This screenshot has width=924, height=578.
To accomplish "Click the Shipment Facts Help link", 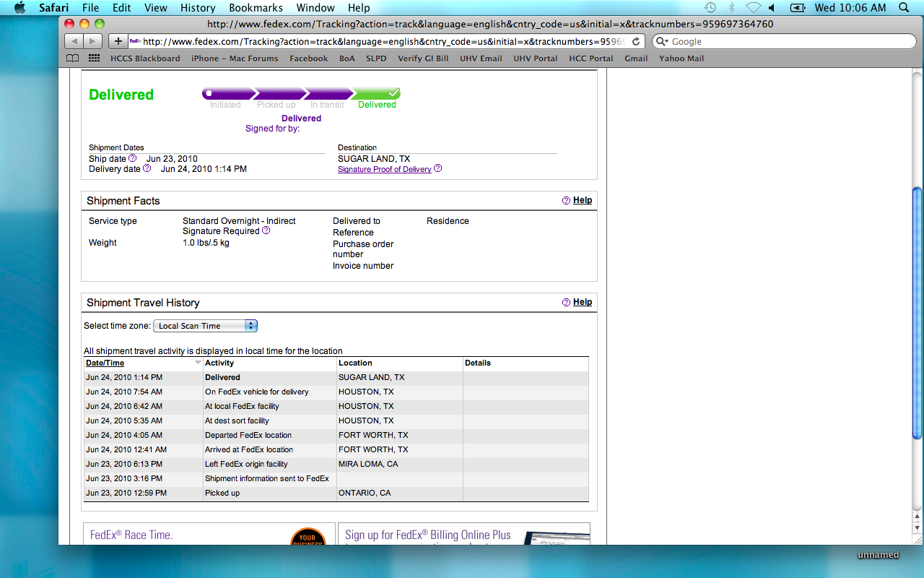I will (x=583, y=201).
